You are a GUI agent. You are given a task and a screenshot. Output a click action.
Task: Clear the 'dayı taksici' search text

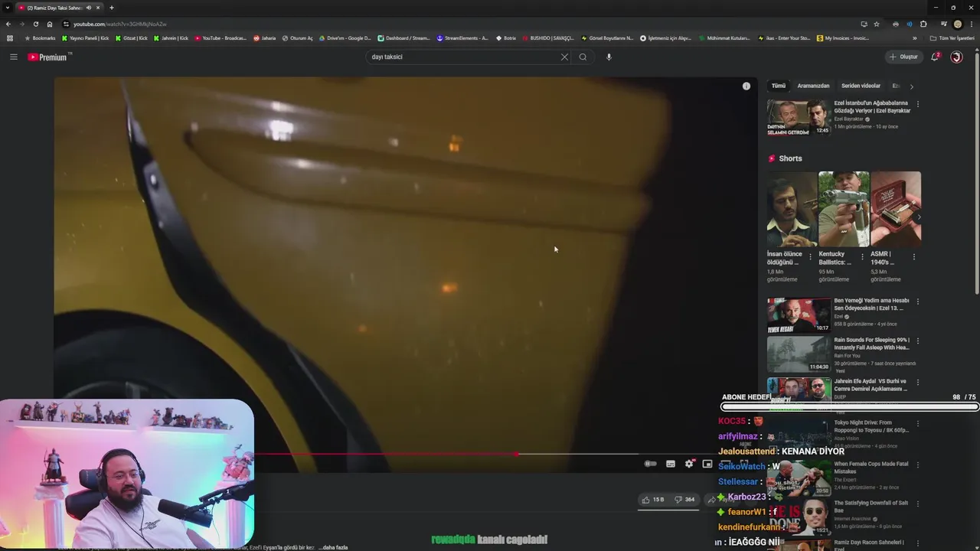[564, 57]
